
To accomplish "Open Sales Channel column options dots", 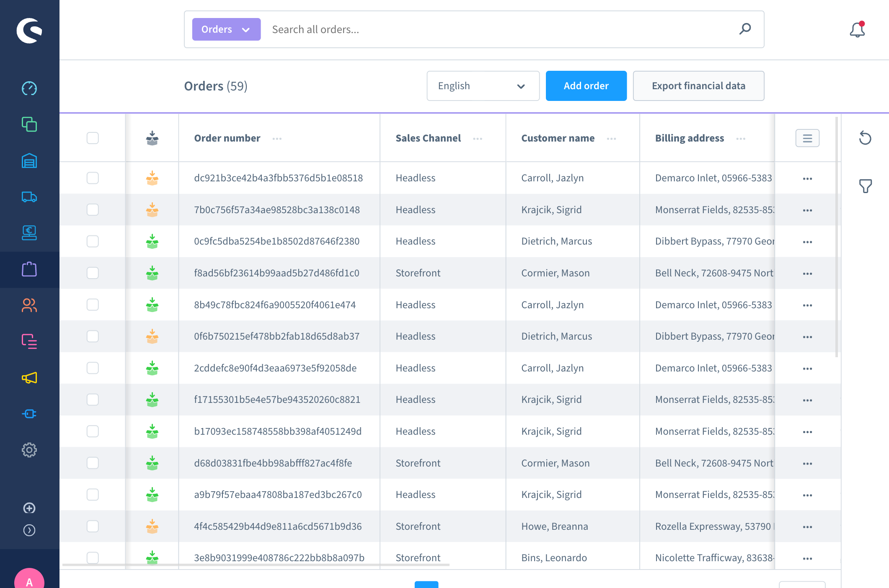I will coord(478,139).
